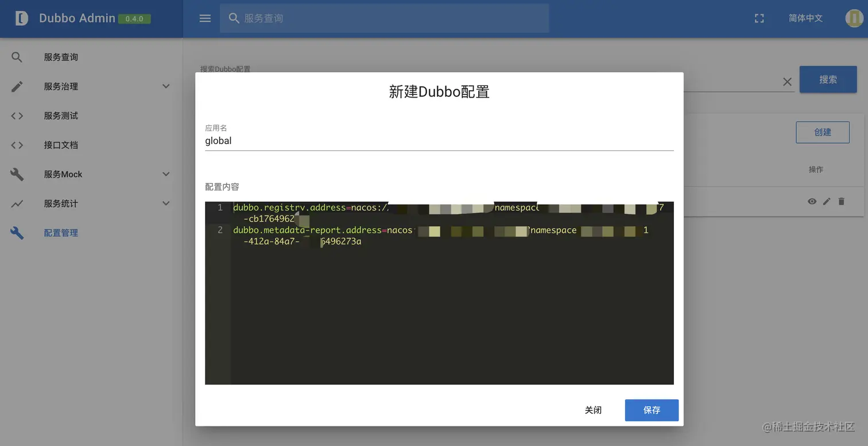Click the 接口文档 code icon in sidebar
This screenshot has height=446, width=868.
(17, 145)
